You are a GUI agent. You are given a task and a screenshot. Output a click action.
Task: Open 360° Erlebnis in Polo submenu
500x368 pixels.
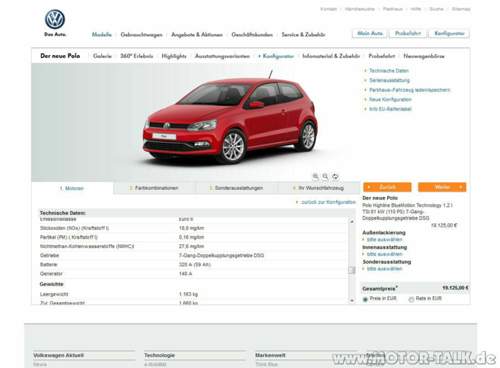137,56
